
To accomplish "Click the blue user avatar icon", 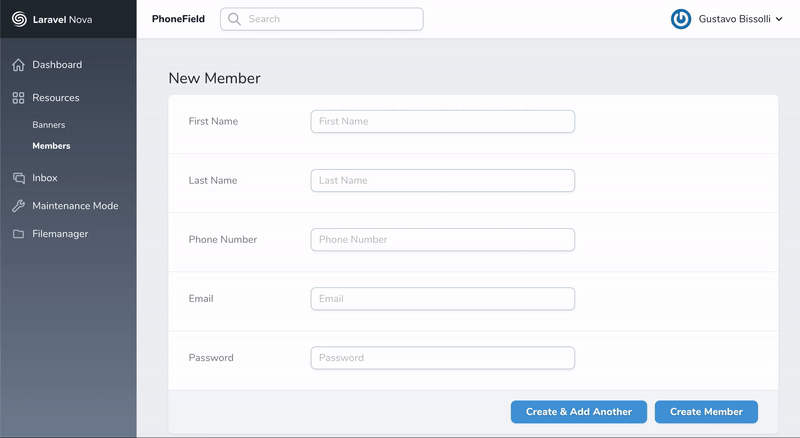I will 681,19.
